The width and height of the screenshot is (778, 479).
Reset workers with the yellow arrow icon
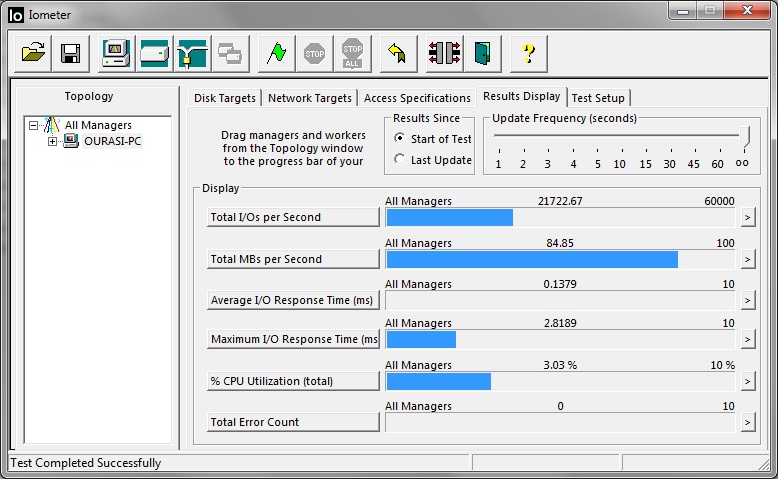[398, 53]
